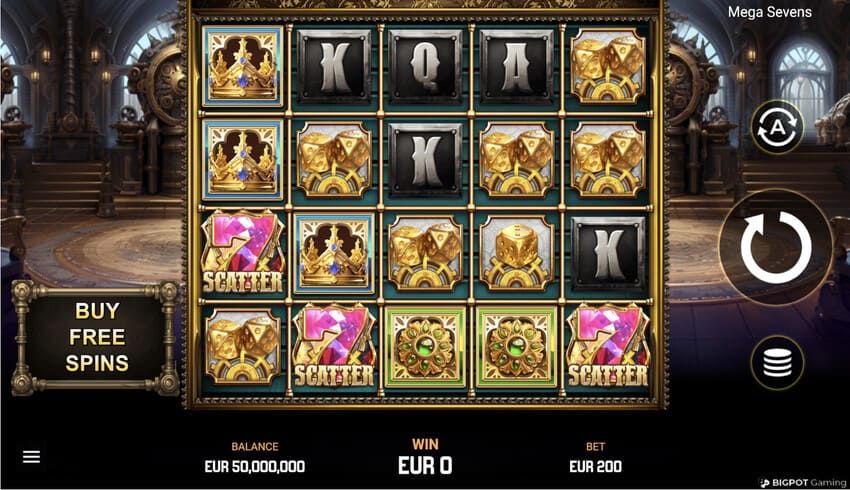This screenshot has width=850, height=490.
Task: Click the single gold die symbol
Action: [517, 253]
